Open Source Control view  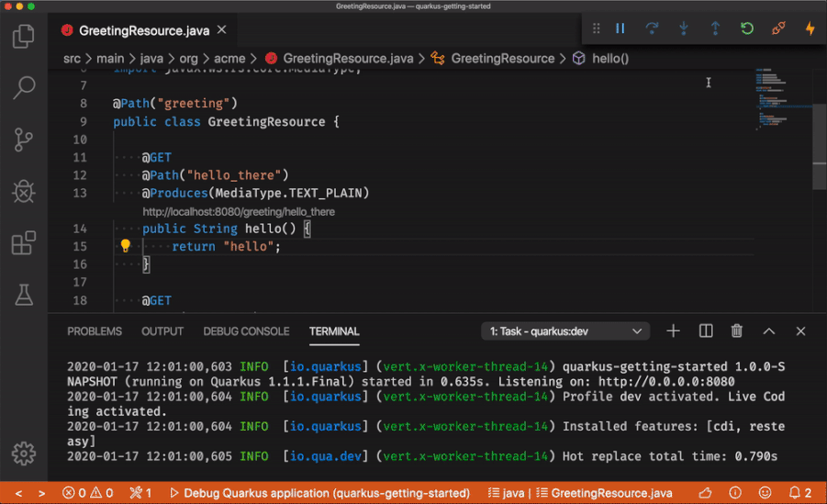24,140
